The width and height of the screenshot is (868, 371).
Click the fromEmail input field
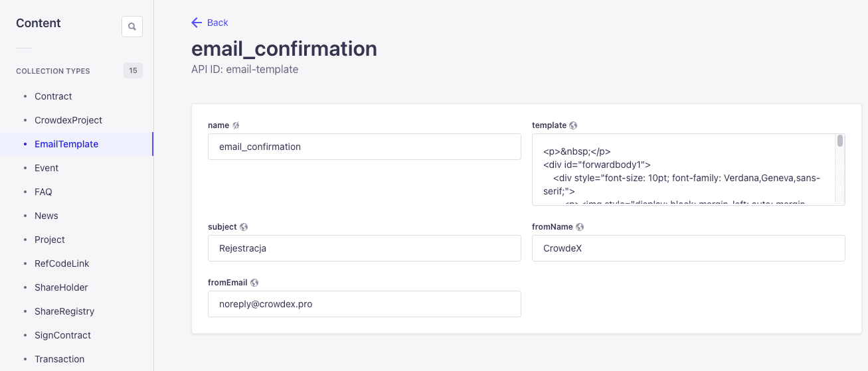pyautogui.click(x=364, y=304)
